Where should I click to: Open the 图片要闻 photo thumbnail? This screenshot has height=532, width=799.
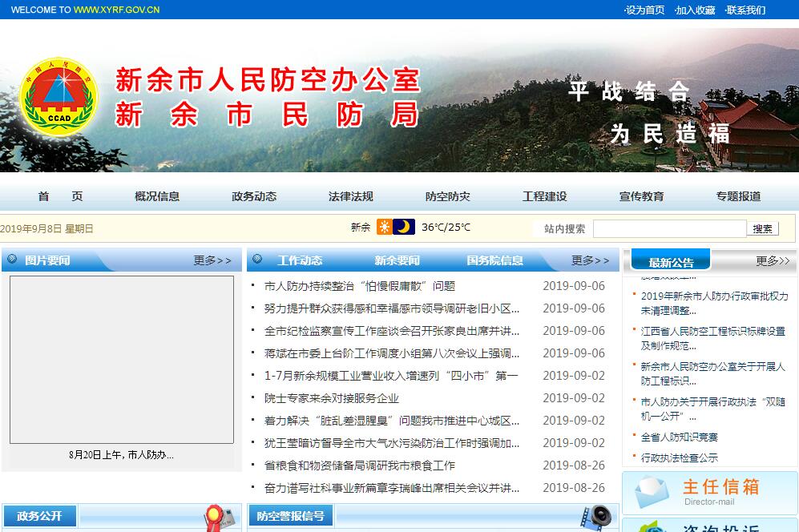(x=122, y=360)
